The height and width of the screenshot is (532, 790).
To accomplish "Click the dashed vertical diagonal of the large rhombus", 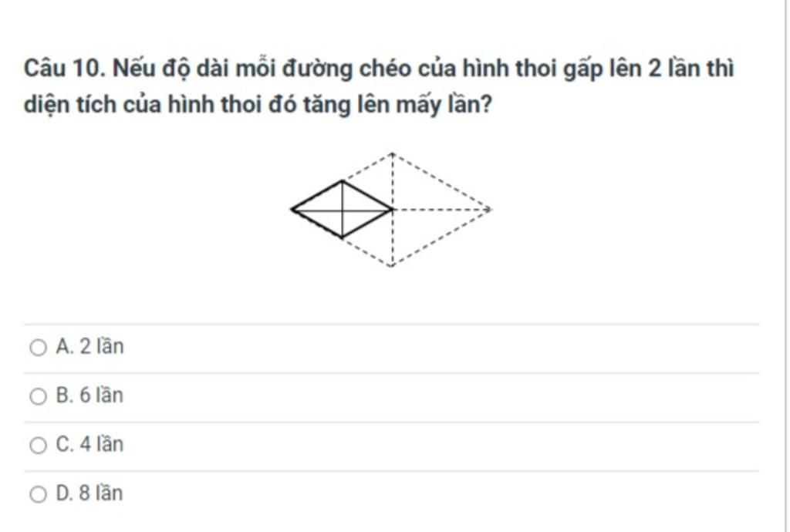I will 392,210.
